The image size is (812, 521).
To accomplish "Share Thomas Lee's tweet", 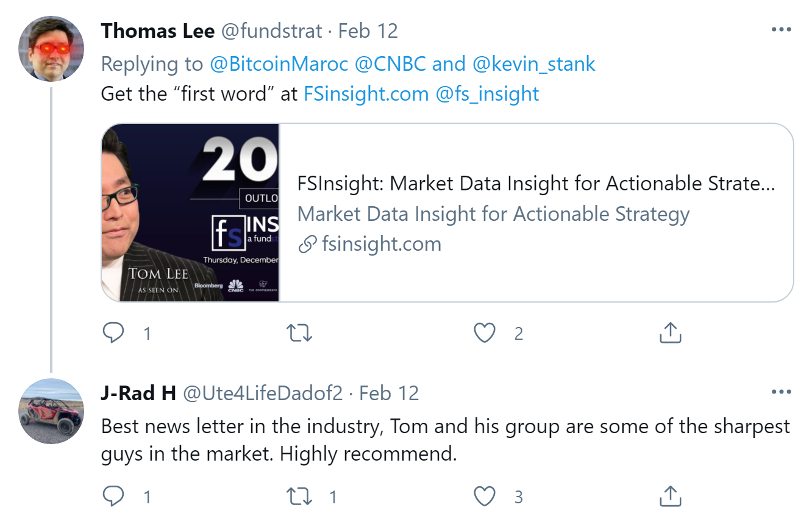I will (x=670, y=333).
